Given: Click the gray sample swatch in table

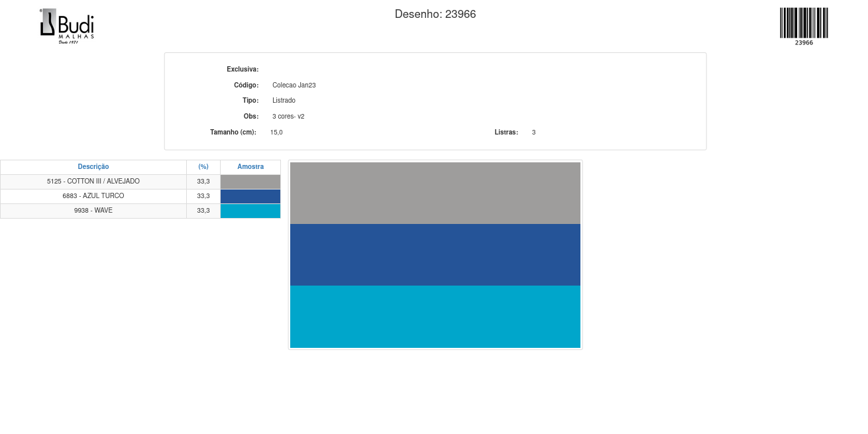Looking at the screenshot, I should pyautogui.click(x=250, y=182).
